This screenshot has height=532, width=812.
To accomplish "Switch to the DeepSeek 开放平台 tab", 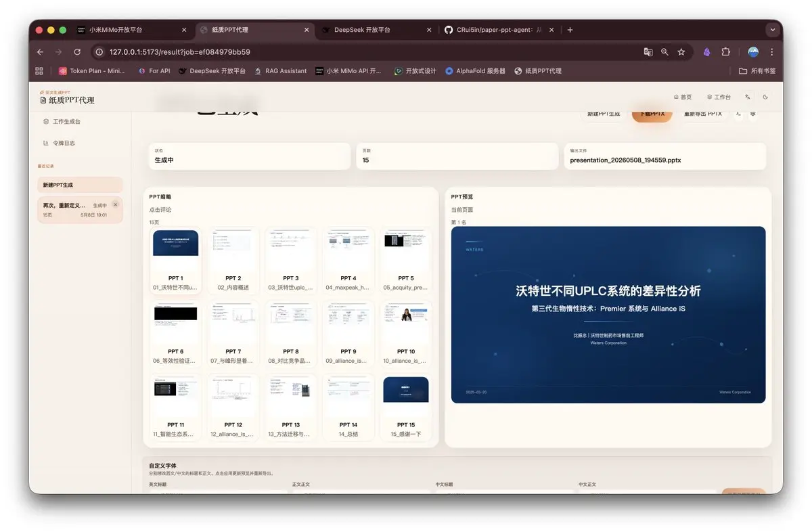I will [x=377, y=30].
